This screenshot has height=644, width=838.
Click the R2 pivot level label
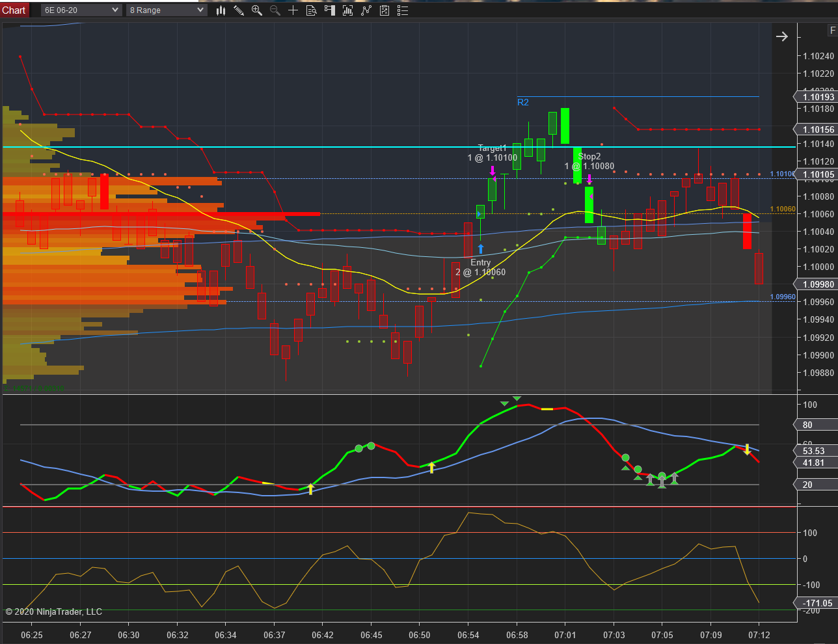523,102
